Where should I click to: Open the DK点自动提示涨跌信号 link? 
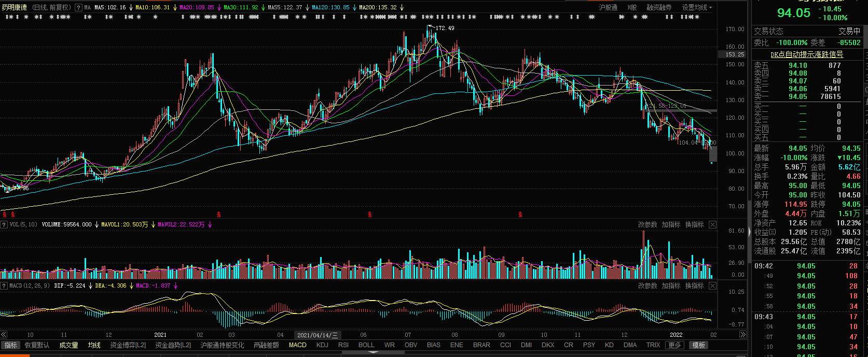tap(807, 54)
